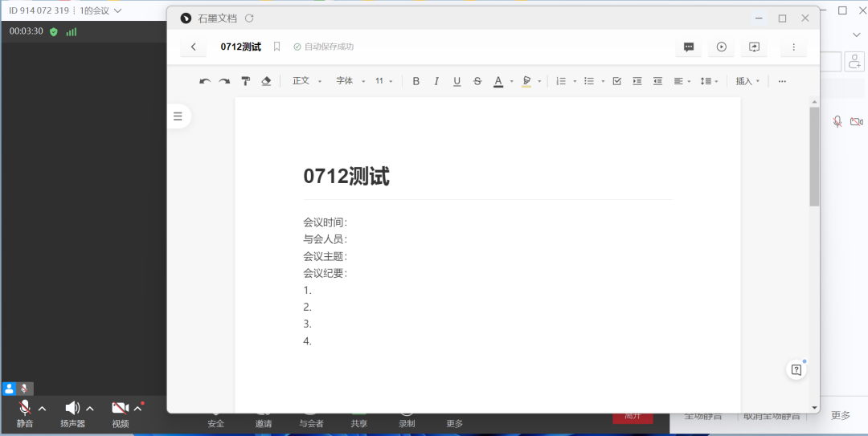Open bulleted list style dropdown arrow
The height and width of the screenshot is (436, 868).
click(x=603, y=81)
